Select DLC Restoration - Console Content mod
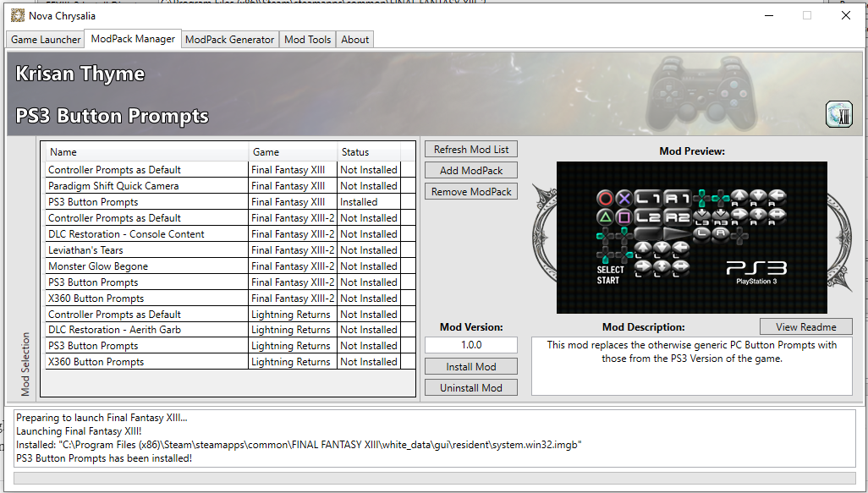Viewport: 868px width, 493px height. coord(230,234)
